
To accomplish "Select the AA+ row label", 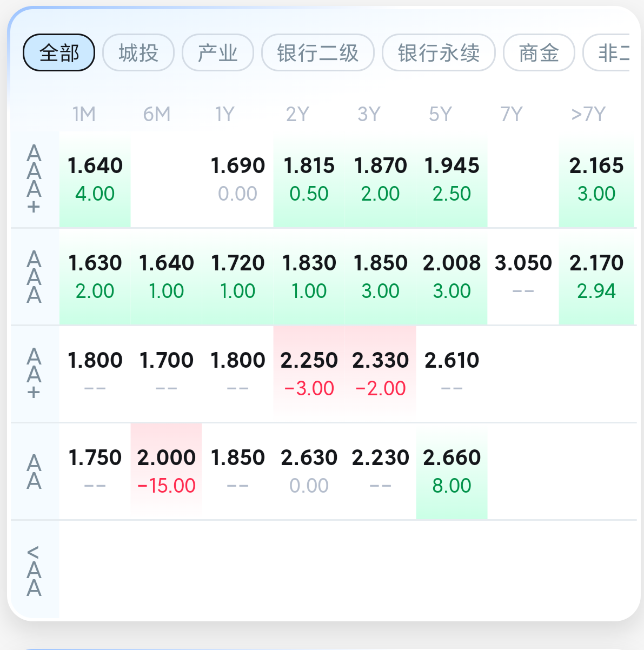I will pos(35,374).
